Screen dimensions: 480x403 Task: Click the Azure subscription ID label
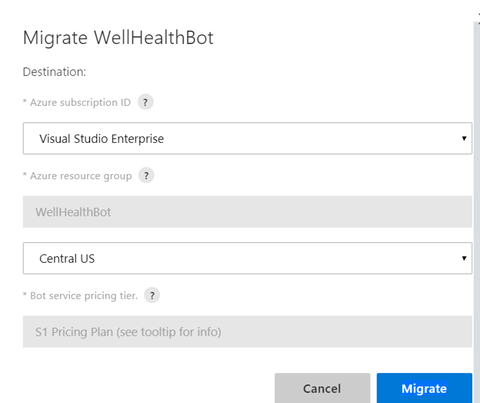80,103
